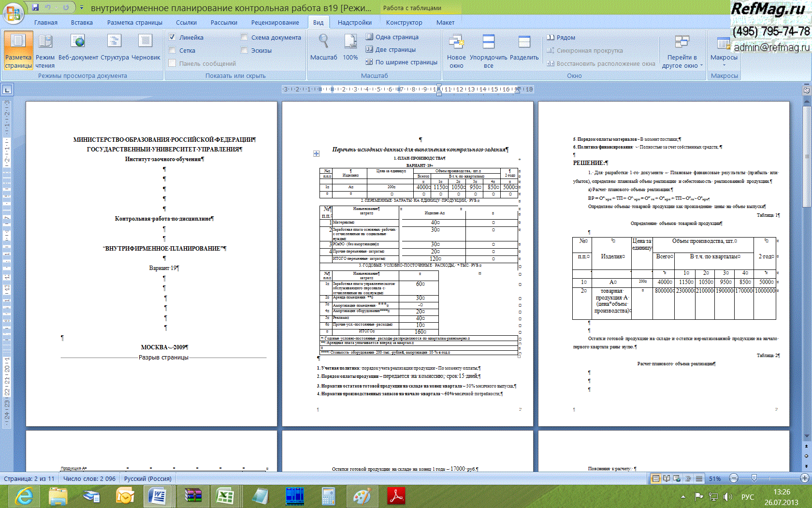
Task: Open Full Screen Reading mode
Action: [45, 50]
